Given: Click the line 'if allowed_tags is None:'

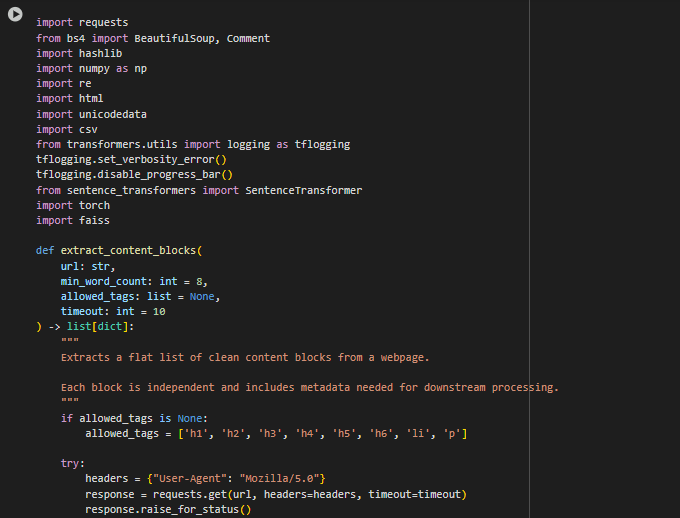Looking at the screenshot, I should (x=134, y=419).
